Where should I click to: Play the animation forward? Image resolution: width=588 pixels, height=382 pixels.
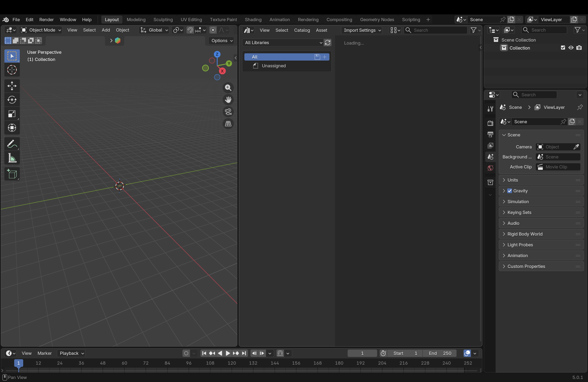pos(228,353)
